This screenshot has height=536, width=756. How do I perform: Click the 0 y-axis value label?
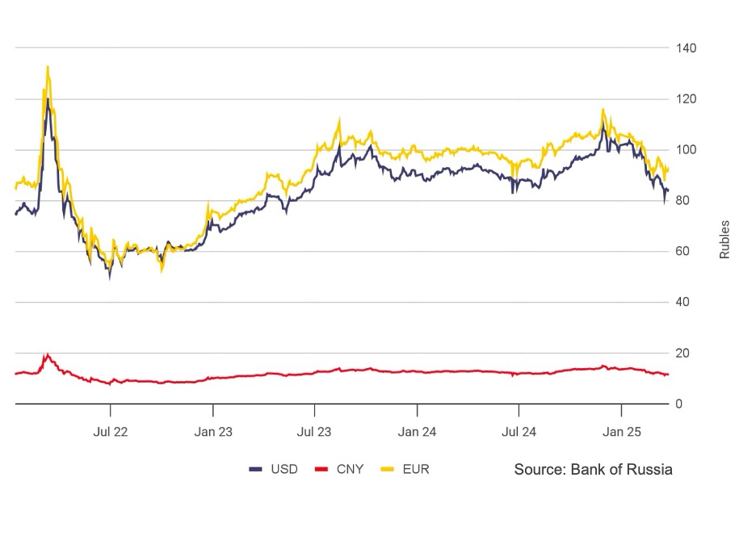click(680, 404)
